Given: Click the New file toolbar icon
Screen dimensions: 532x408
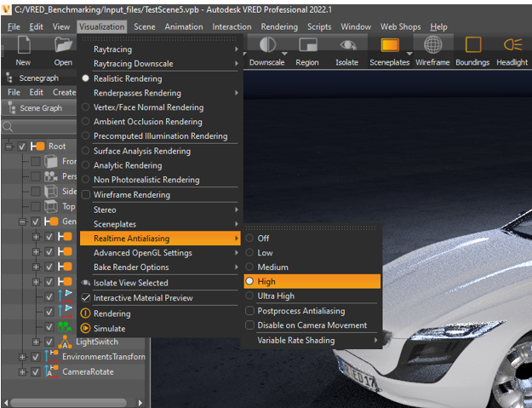Looking at the screenshot, I should pyautogui.click(x=23, y=45).
